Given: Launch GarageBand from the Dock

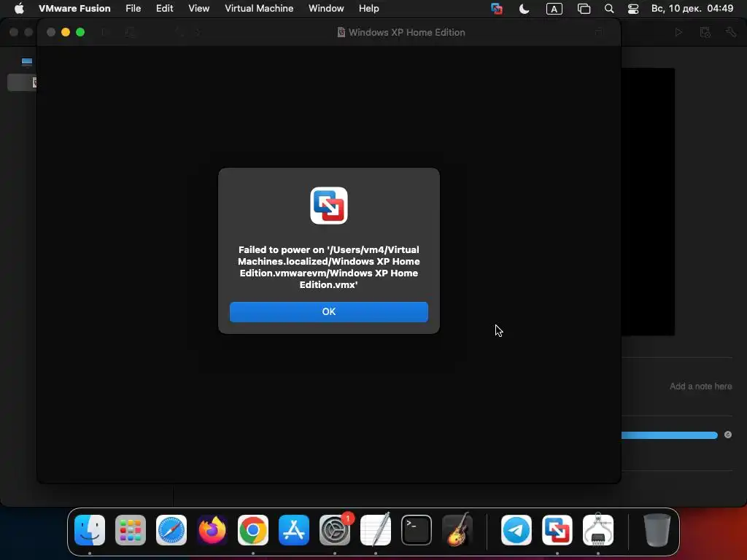Looking at the screenshot, I should point(457,530).
